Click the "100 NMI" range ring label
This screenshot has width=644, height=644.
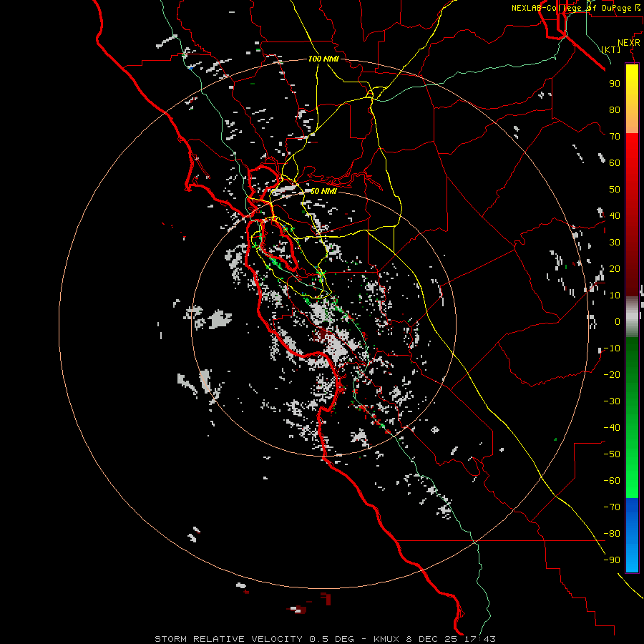pos(323,59)
